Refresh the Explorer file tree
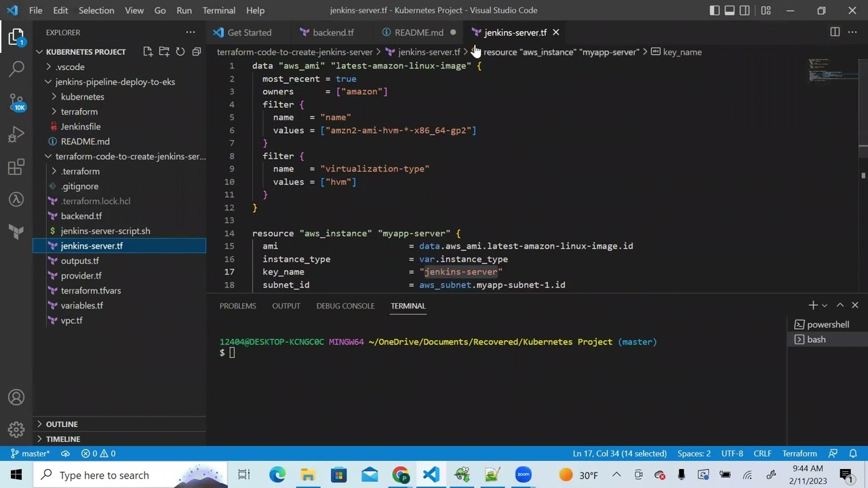The height and width of the screenshot is (488, 868). 180,52
